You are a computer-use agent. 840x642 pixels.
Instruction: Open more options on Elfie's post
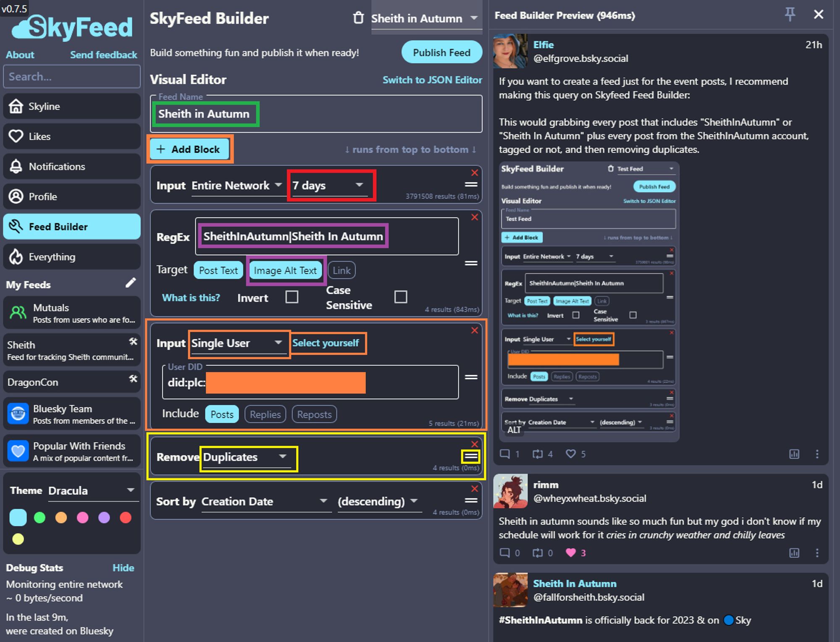(817, 454)
